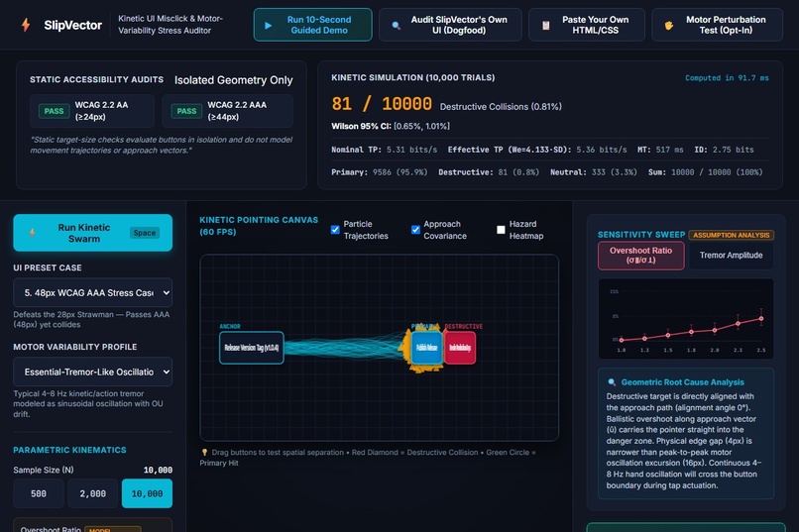Open Paste Your Own HTML/CSS

click(x=587, y=25)
